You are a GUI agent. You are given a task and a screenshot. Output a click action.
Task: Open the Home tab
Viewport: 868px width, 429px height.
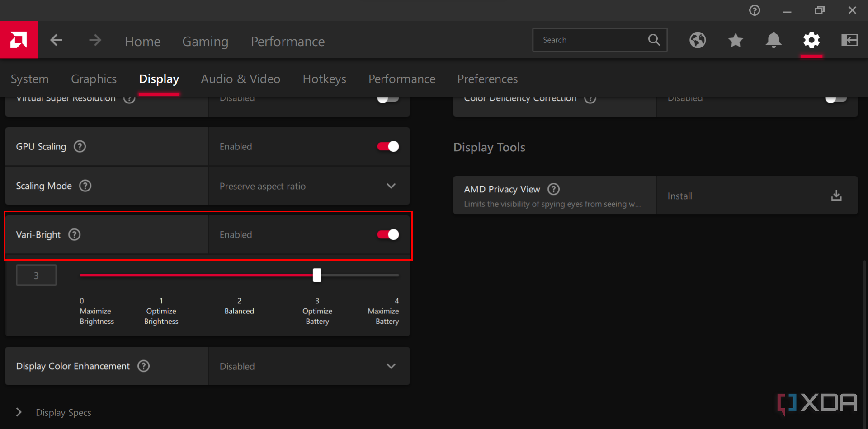click(142, 42)
